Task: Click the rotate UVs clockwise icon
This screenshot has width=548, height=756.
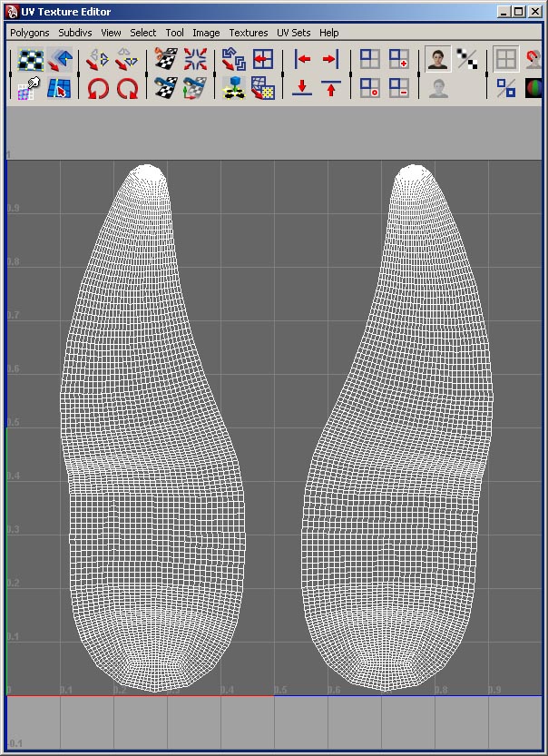Action: [x=127, y=89]
